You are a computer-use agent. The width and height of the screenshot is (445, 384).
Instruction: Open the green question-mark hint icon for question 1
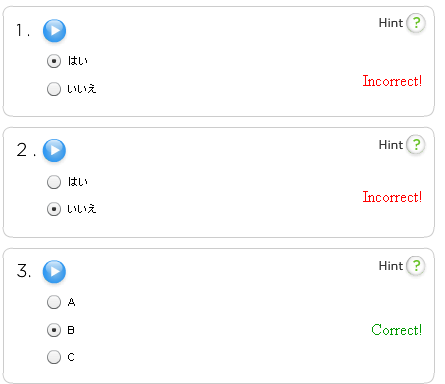[x=416, y=23]
